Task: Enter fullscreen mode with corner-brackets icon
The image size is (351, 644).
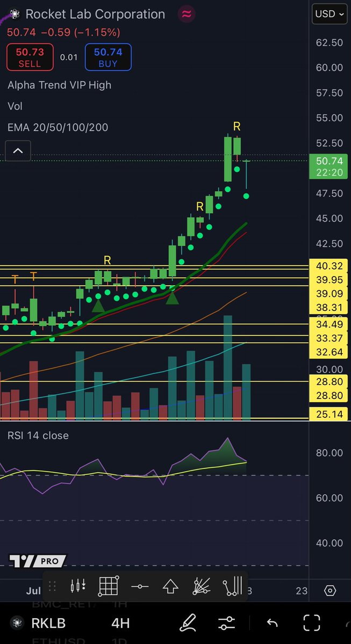Action: [312, 623]
